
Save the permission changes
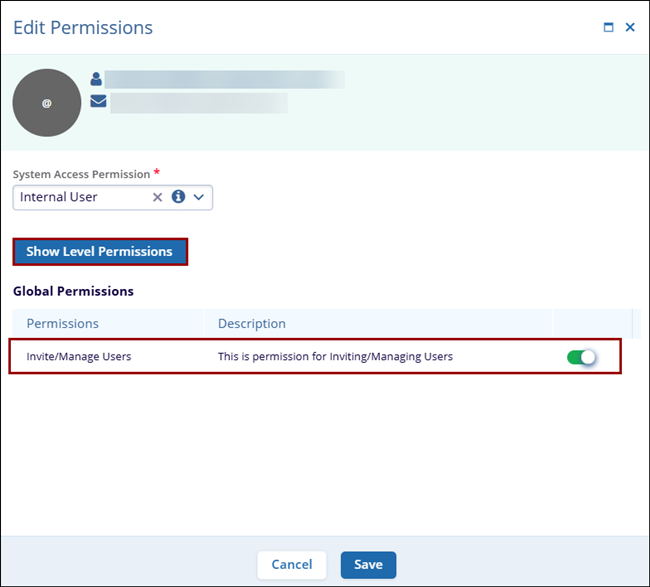click(x=368, y=565)
